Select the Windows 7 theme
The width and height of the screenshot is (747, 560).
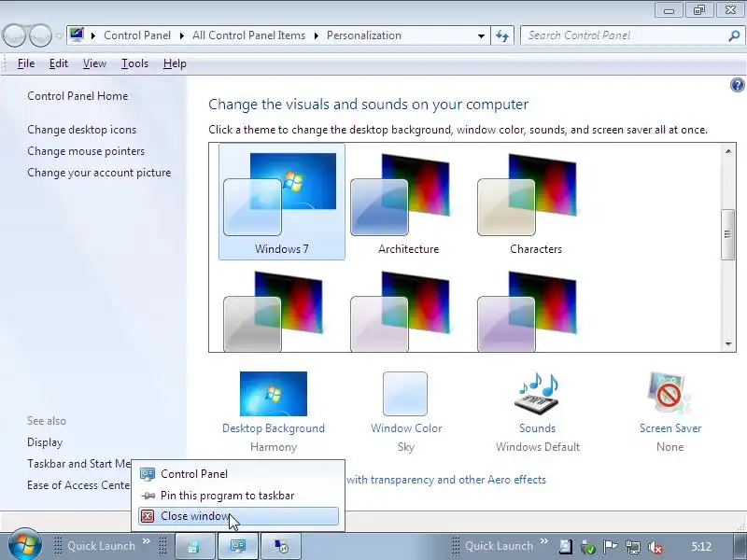point(282,202)
